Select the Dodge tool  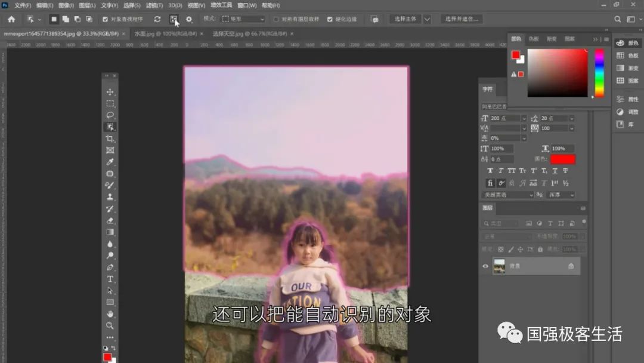point(110,256)
